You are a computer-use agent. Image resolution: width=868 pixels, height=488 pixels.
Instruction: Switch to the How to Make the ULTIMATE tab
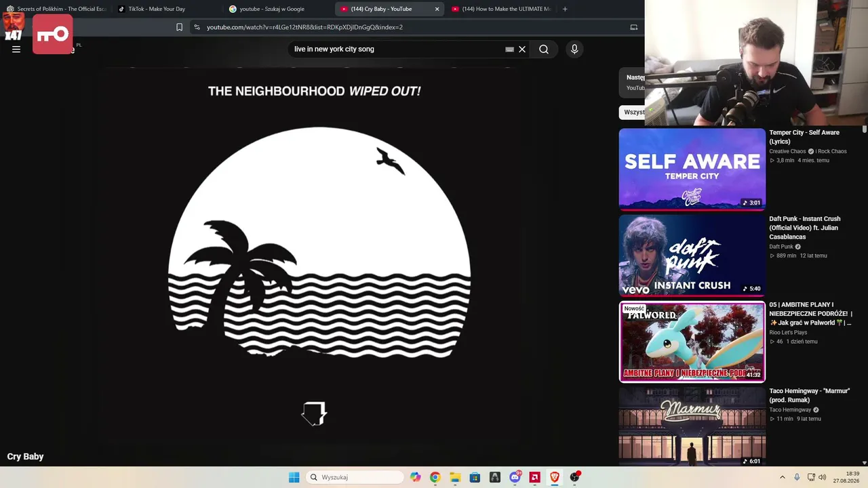pos(500,9)
